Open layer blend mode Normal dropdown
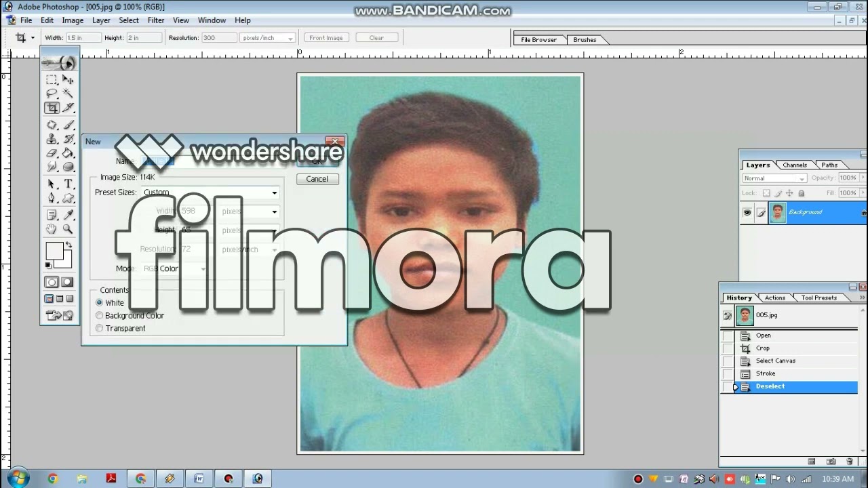Screen dimensions: 868x488 tap(774, 178)
